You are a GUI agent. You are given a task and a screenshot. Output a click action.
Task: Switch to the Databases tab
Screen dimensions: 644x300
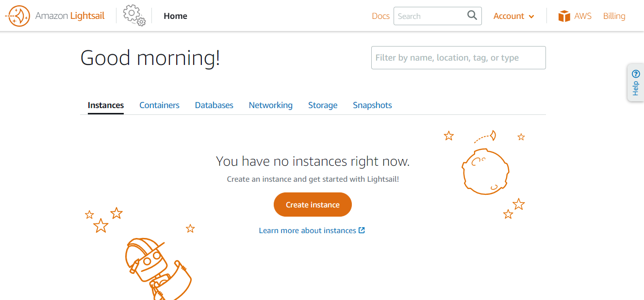coord(214,105)
